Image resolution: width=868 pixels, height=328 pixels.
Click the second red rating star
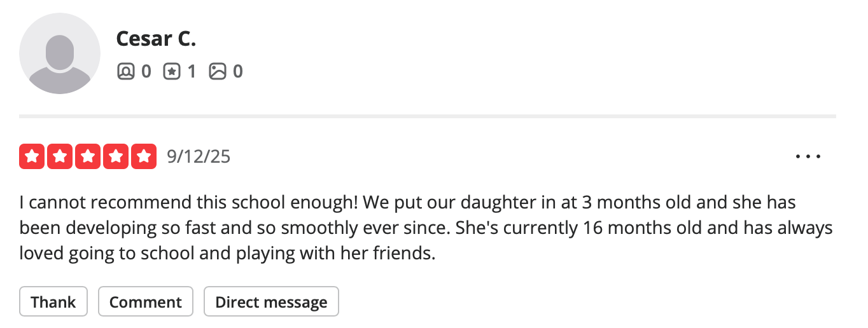tap(60, 156)
